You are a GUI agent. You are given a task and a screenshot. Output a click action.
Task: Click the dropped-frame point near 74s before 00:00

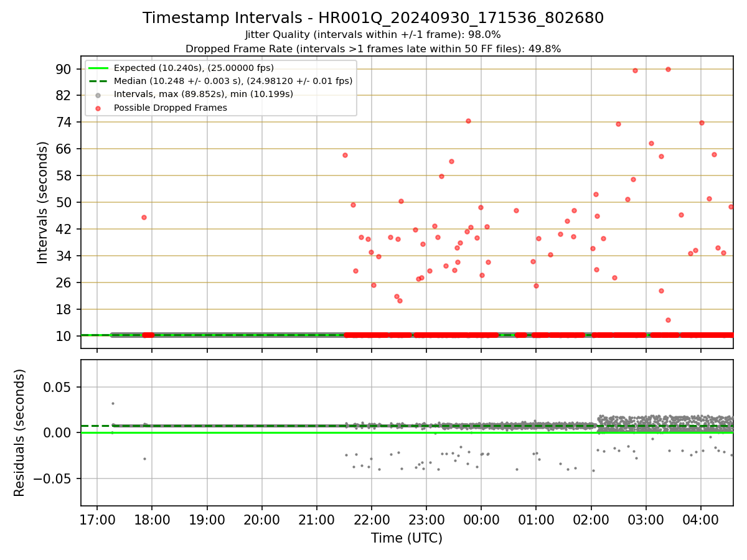click(468, 121)
